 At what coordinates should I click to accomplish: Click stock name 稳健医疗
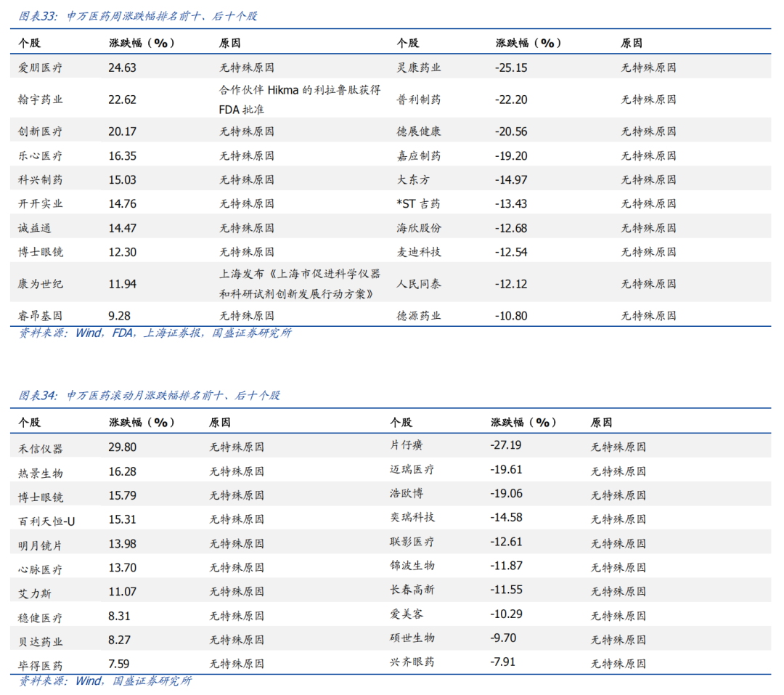pyautogui.click(x=41, y=618)
